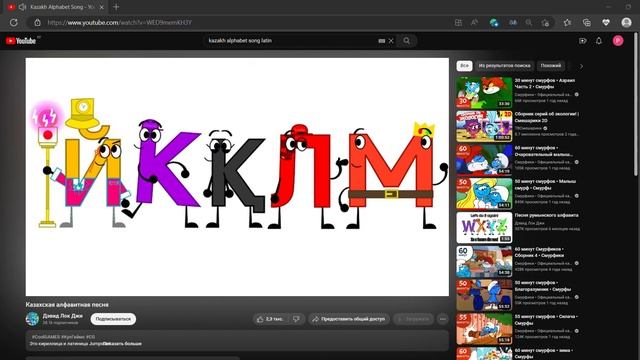The image size is (640, 360).
Task: Click the browser reload icon
Action: 14,22
